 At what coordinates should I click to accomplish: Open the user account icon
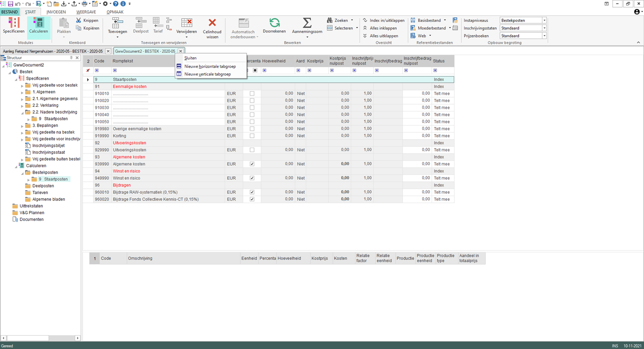[637, 12]
